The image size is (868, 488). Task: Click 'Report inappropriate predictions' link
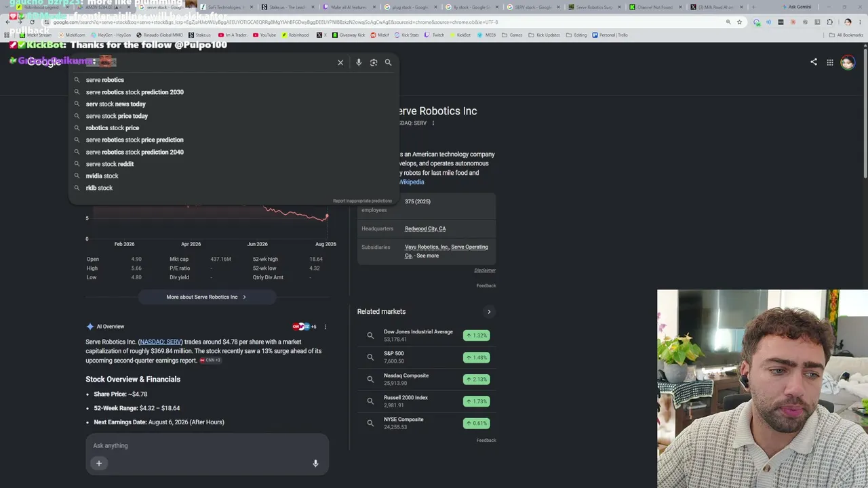[x=362, y=201]
